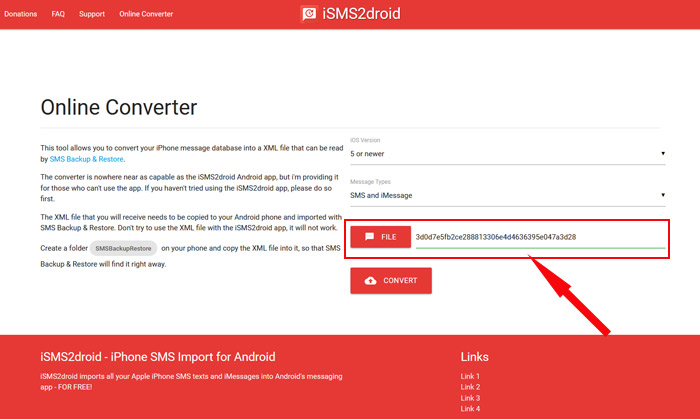
Task: Click the iSMS2droid title text in header
Action: click(361, 14)
